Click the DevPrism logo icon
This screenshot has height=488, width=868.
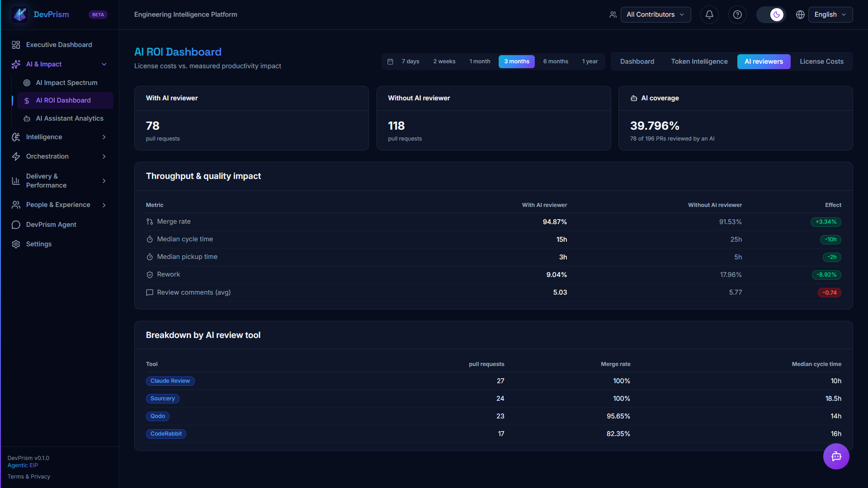point(20,14)
